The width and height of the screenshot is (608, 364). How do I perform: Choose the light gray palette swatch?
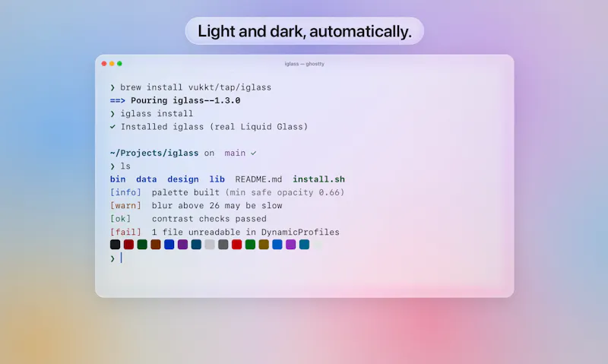210,245
